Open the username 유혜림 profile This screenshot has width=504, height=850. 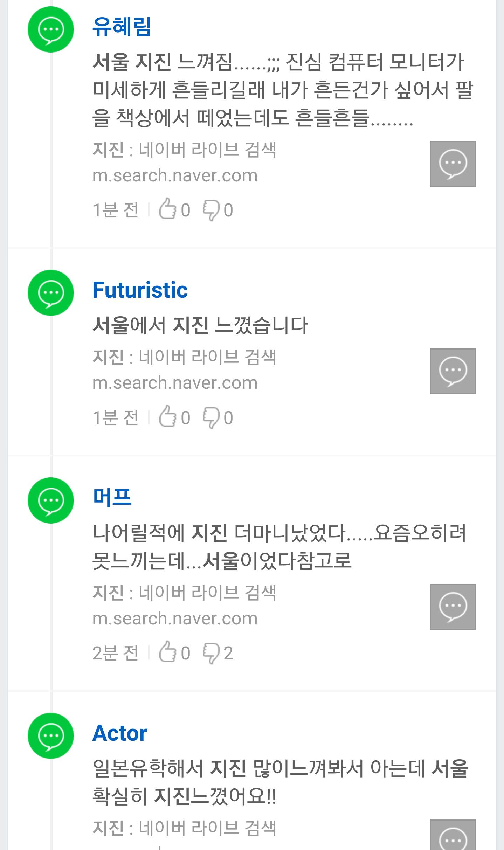(122, 27)
